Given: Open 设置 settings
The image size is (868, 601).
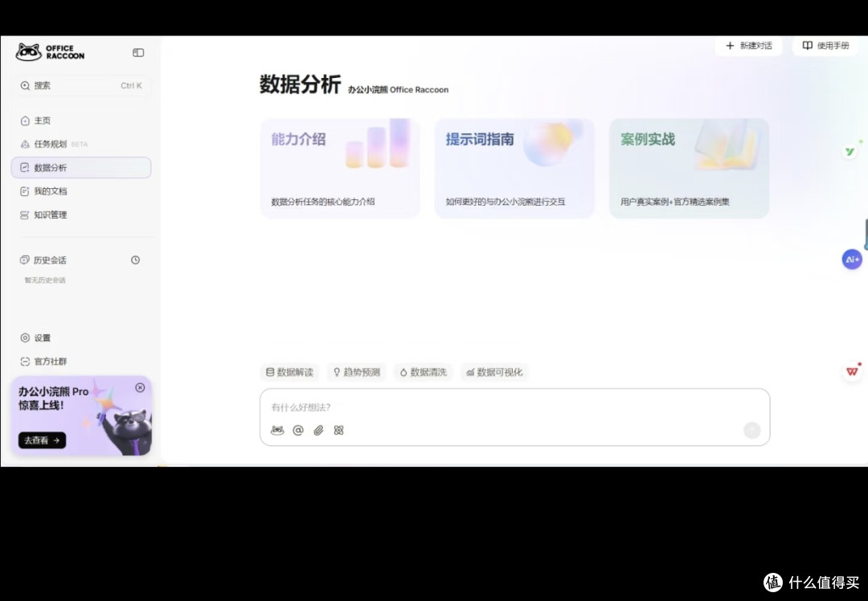Looking at the screenshot, I should point(81,337).
